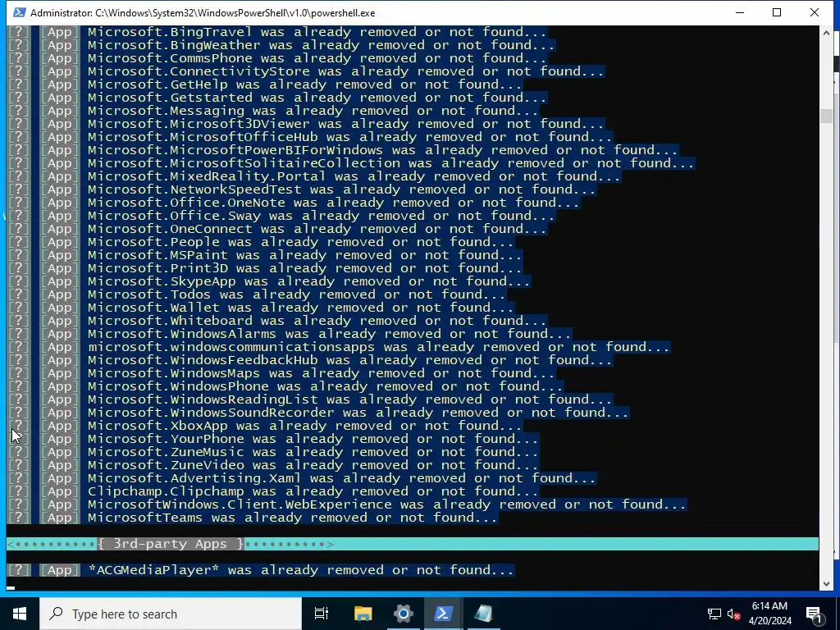Click in the Type here to search box
The height and width of the screenshot is (630, 840).
coord(171,614)
